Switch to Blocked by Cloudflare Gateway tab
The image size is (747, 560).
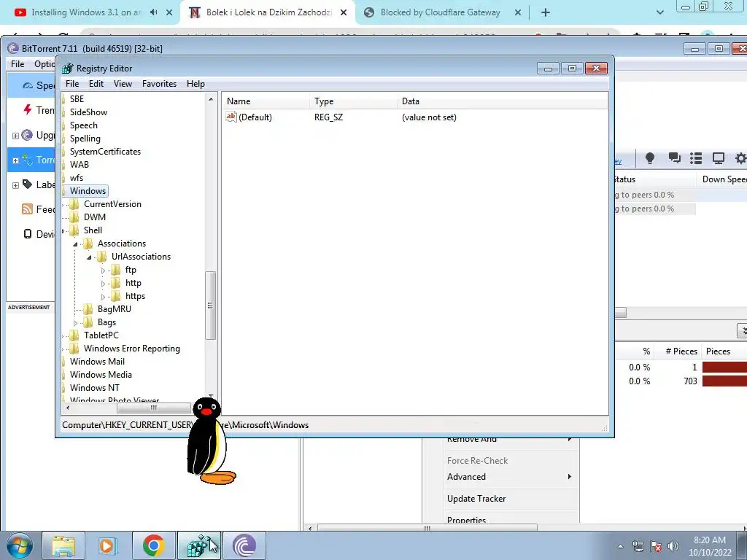pyautogui.click(x=440, y=12)
